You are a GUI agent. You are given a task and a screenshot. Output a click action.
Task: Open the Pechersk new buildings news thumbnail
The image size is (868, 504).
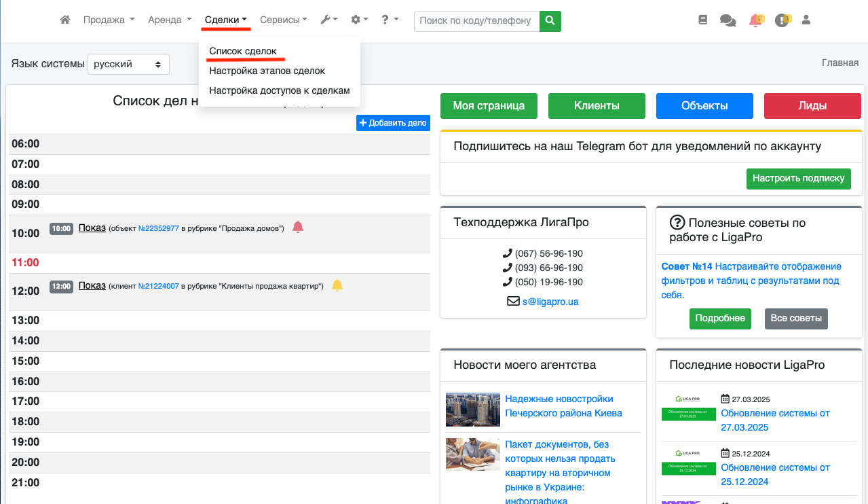472,409
